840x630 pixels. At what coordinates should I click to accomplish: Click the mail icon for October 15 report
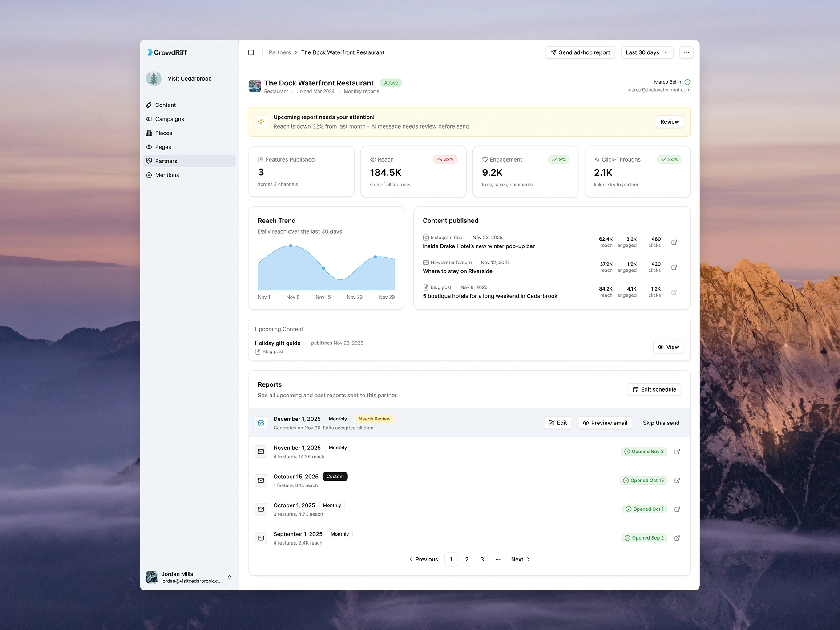click(261, 481)
